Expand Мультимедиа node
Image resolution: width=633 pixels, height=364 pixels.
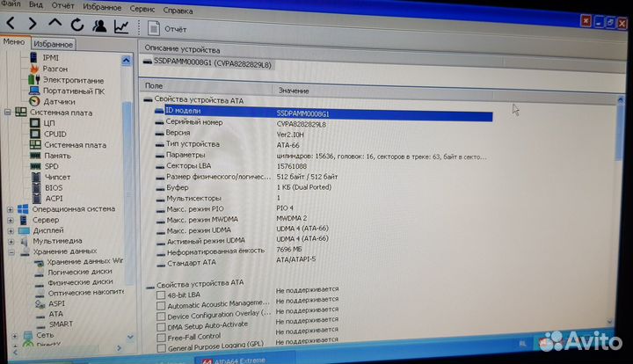click(11, 242)
